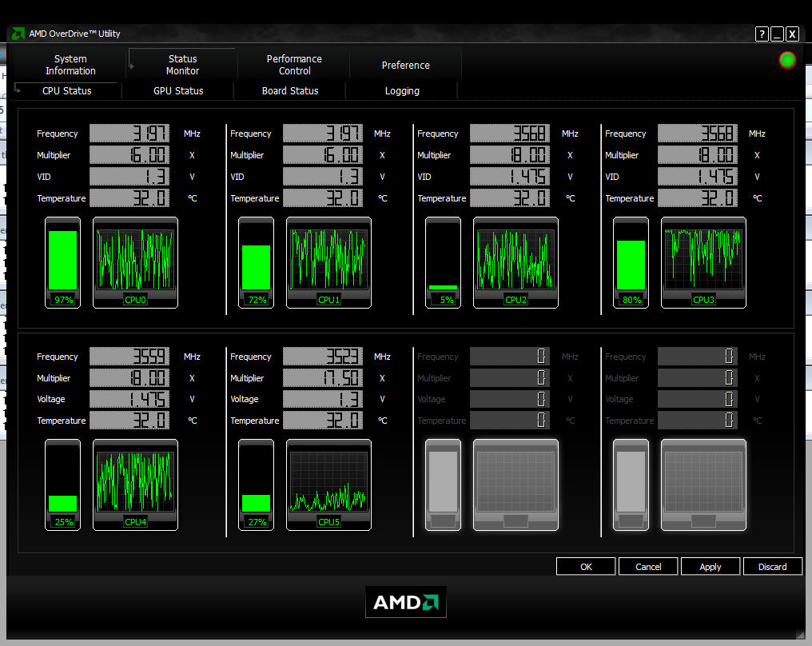Click the CPU3 usage history graph
The image size is (812, 646).
[x=703, y=263]
